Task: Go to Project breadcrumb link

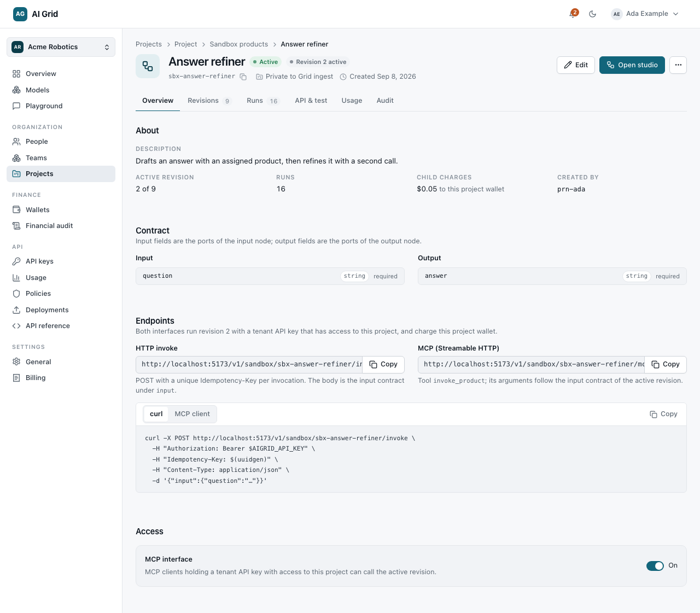Action: click(x=186, y=44)
